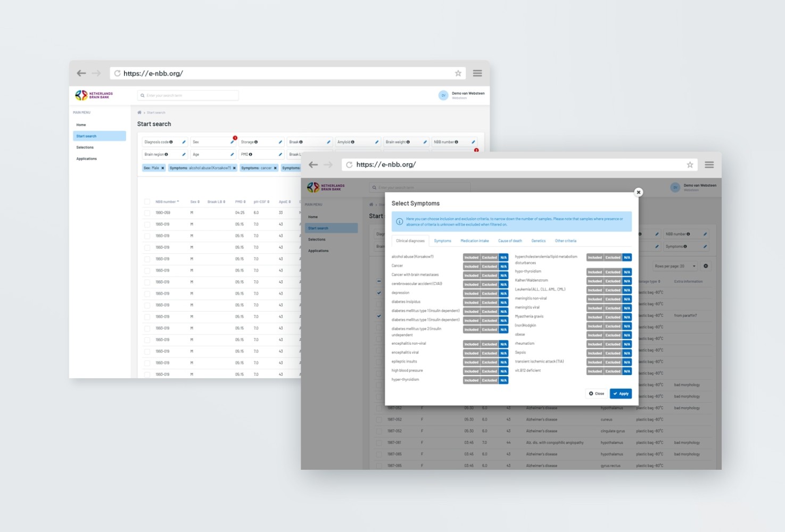Image resolution: width=785 pixels, height=532 pixels.
Task: Sort by the pH-CSF column header
Action: (x=261, y=202)
